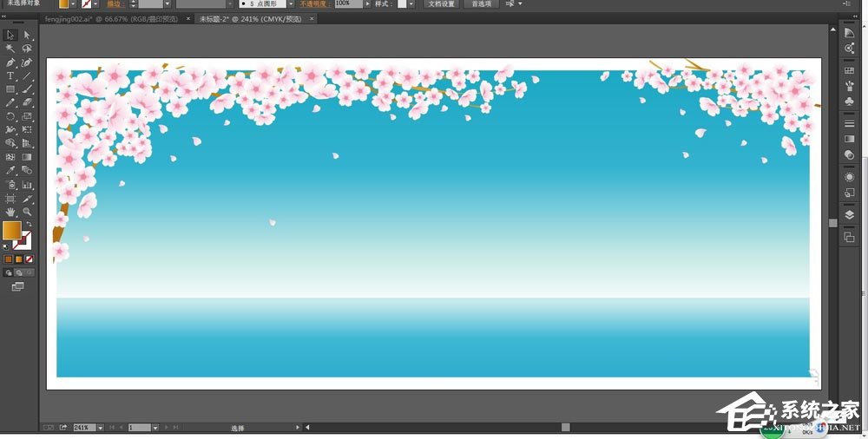Open the fill color dropdown arrow
This screenshot has height=439, width=868.
75,4
